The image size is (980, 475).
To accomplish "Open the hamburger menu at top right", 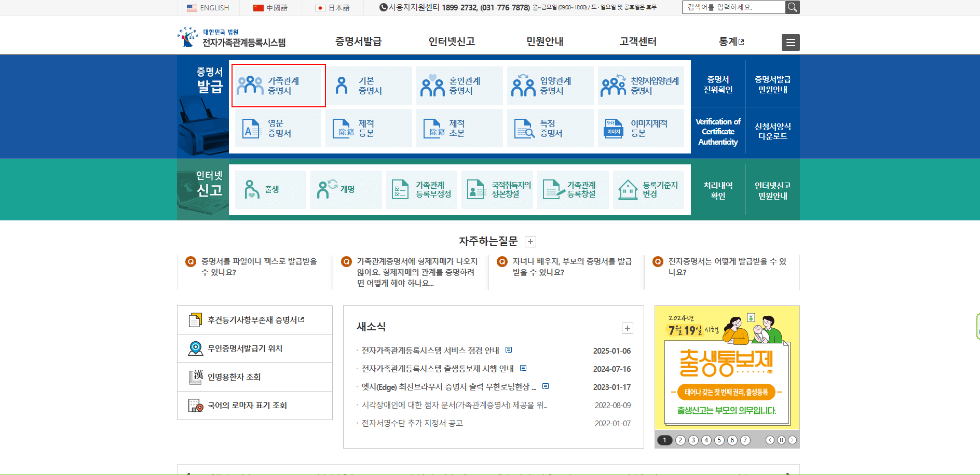I will (x=790, y=43).
